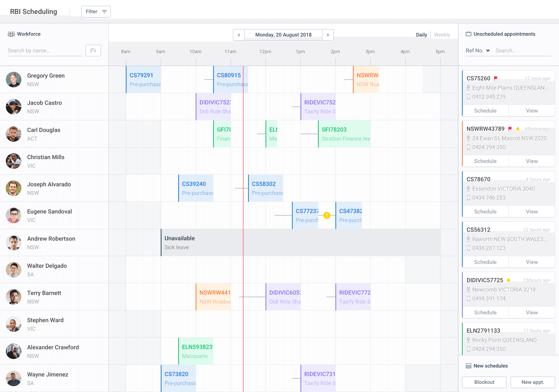This screenshot has height=392, width=559.
Task: Focus the unscheduled appointments Search field
Action: tap(523, 51)
